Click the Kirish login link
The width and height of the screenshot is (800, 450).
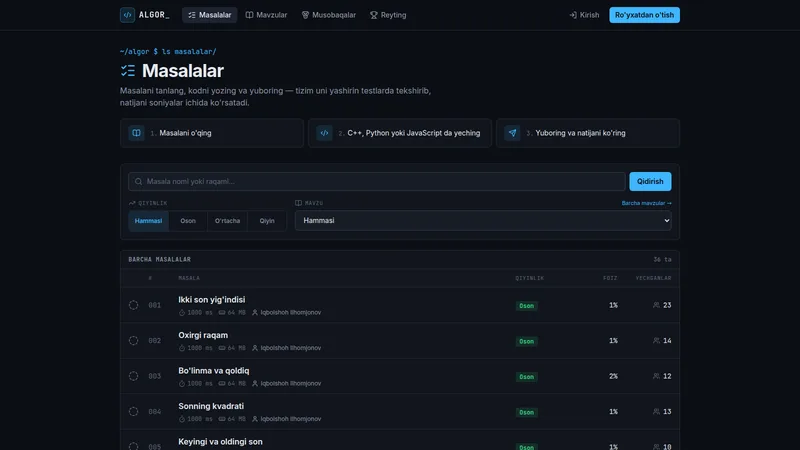584,15
